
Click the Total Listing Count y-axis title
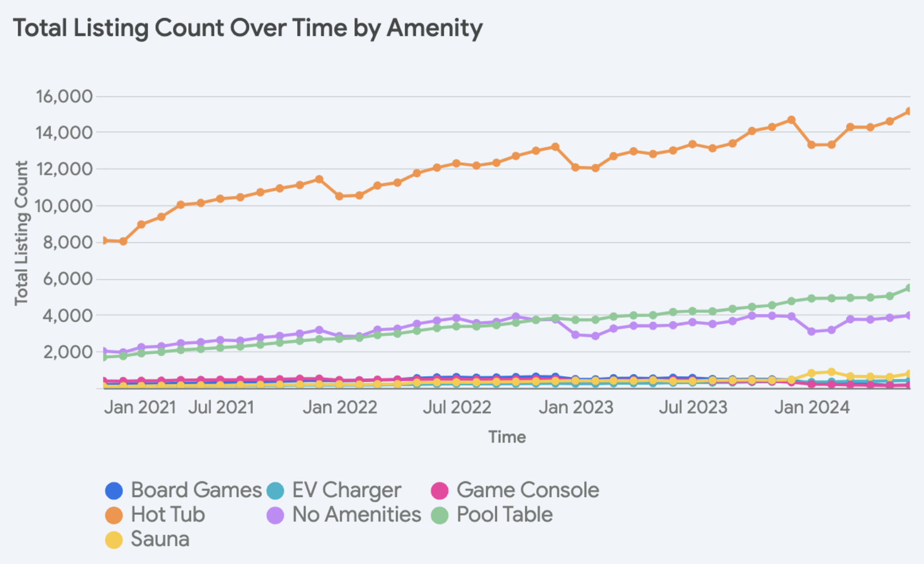point(21,233)
